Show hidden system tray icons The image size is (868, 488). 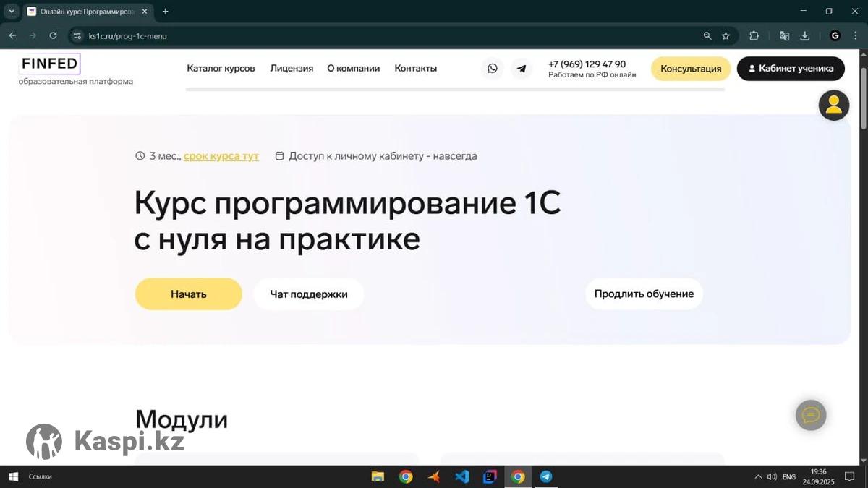758,476
